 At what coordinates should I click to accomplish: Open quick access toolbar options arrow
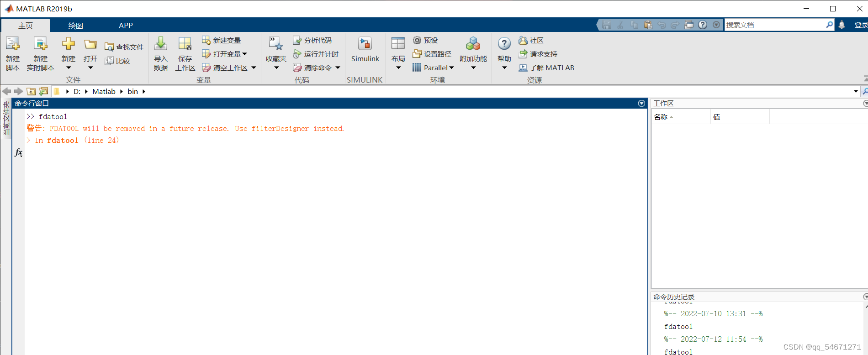[716, 25]
